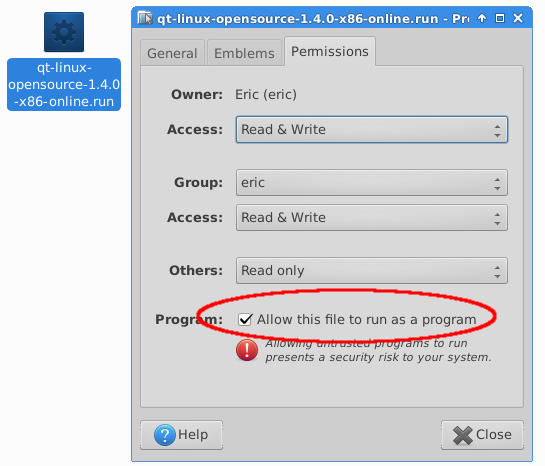545x466 pixels.
Task: Open the Group Access Read & Write dropdown
Action: click(x=372, y=218)
